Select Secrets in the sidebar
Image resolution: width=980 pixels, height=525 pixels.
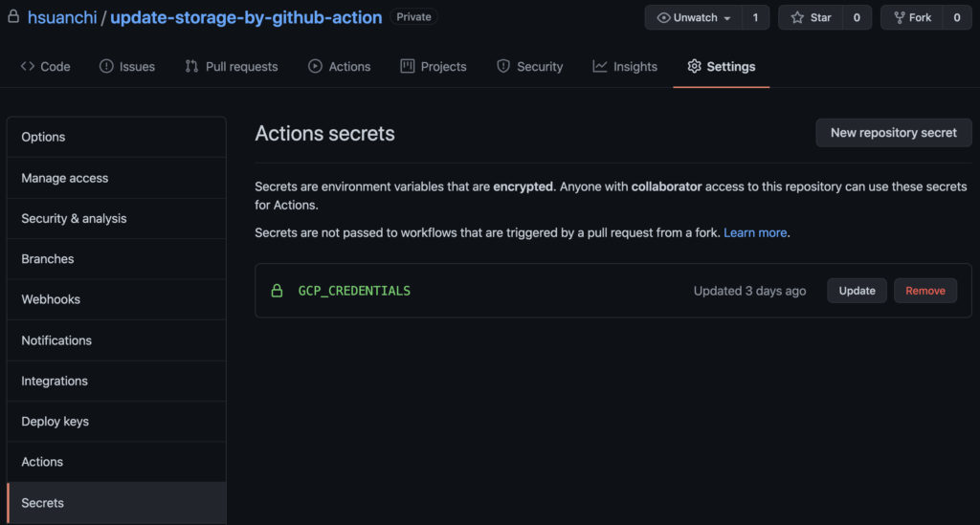pos(116,502)
